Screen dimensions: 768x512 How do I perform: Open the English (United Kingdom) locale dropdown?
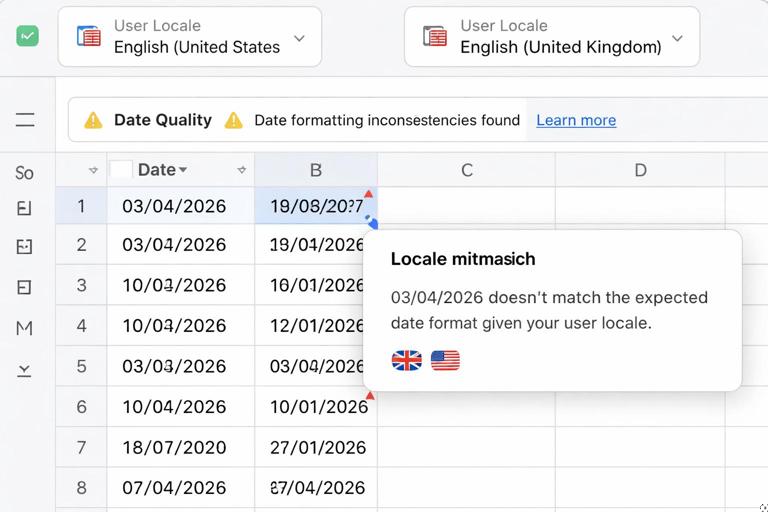pyautogui.click(x=552, y=37)
